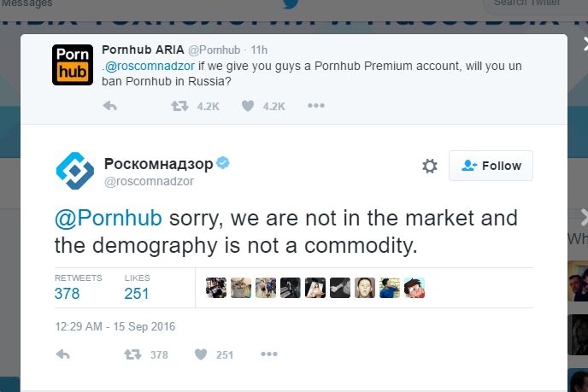
Task: Open the tweet timestamp 12:29 AM link
Action: coord(115,326)
